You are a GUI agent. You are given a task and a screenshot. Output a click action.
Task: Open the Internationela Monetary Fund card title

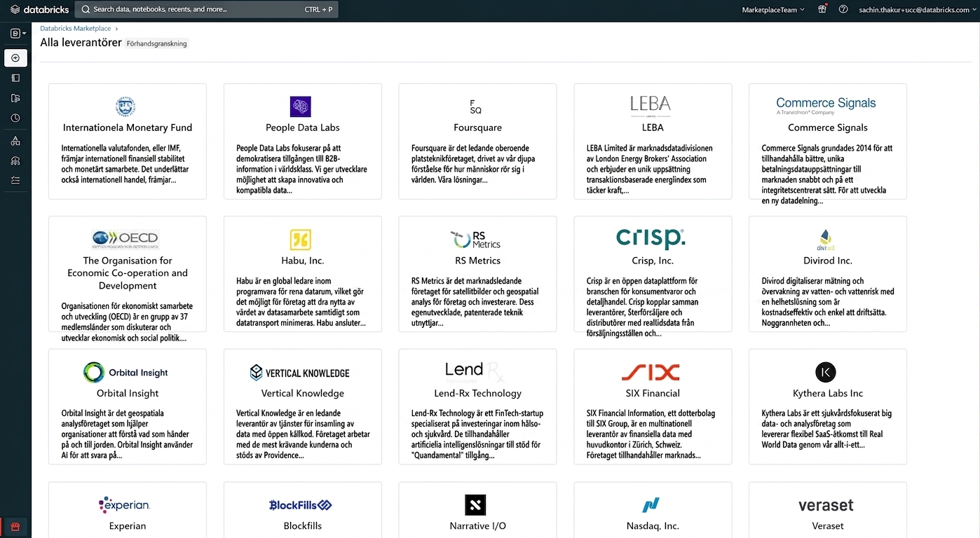[128, 127]
